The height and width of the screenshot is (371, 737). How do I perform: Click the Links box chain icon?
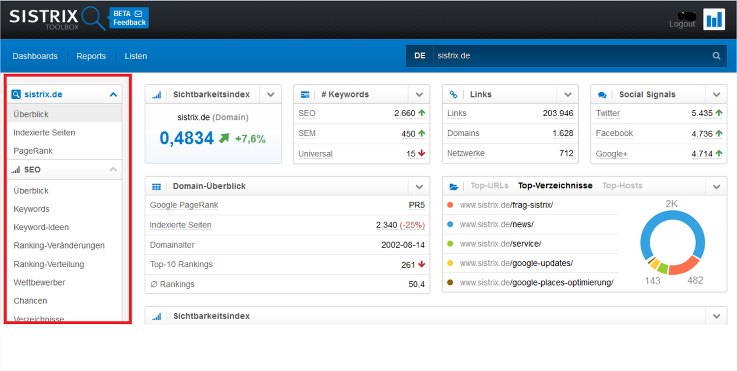tap(454, 95)
